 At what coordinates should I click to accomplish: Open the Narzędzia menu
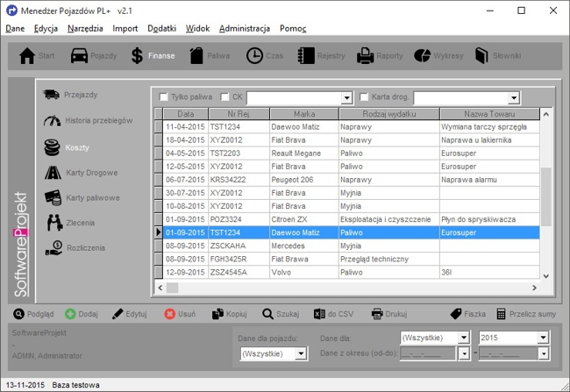click(85, 28)
